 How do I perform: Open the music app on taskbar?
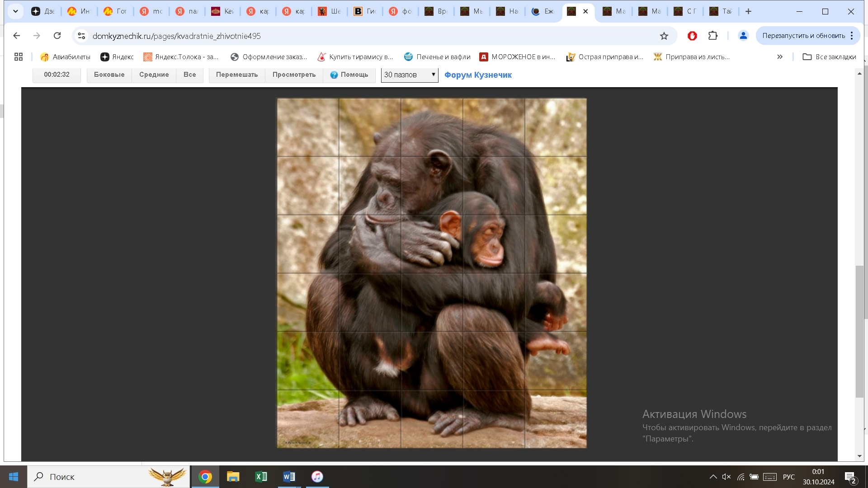(x=317, y=477)
